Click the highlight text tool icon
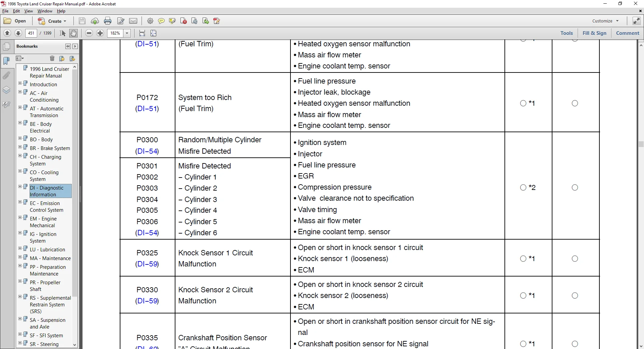 172,21
